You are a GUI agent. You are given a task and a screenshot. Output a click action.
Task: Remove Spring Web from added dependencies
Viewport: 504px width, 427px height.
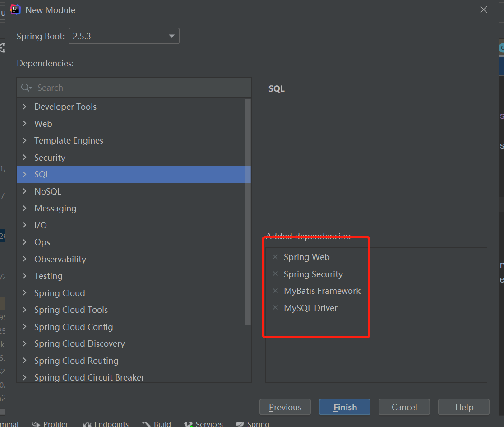[275, 257]
